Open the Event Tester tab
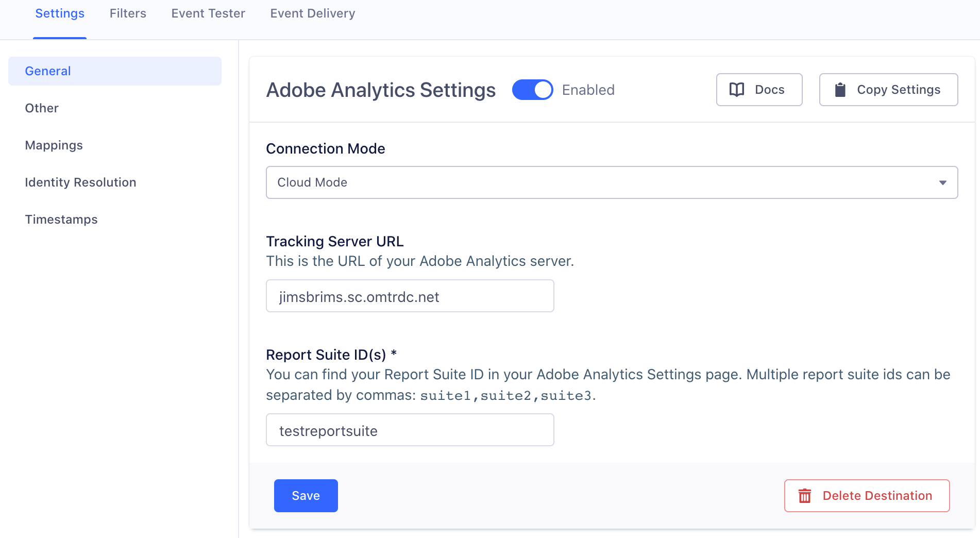The width and height of the screenshot is (980, 538). (x=208, y=13)
